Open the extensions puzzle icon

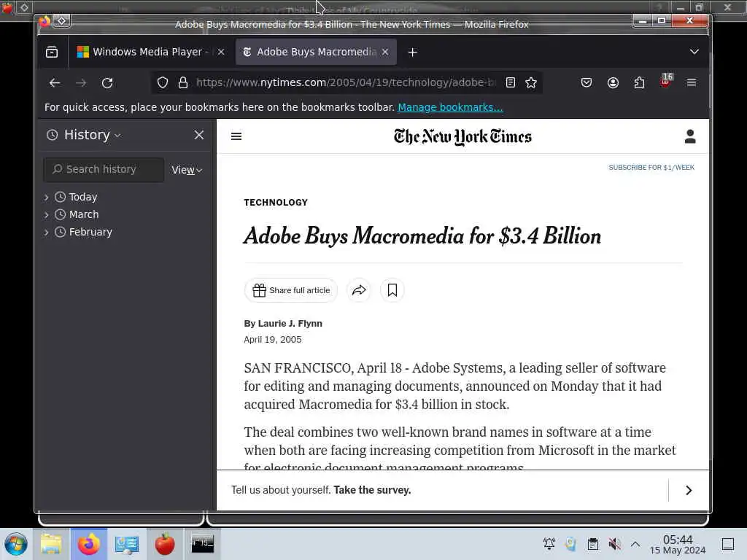[x=639, y=83]
